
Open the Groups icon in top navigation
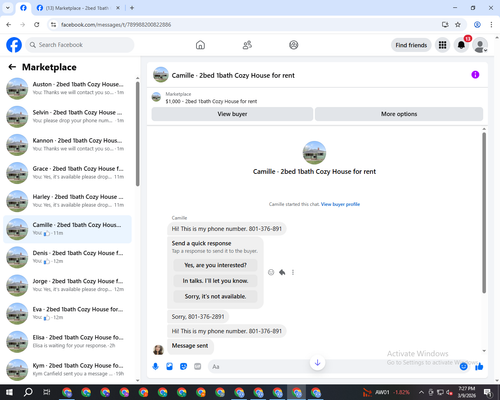pyautogui.click(x=294, y=45)
